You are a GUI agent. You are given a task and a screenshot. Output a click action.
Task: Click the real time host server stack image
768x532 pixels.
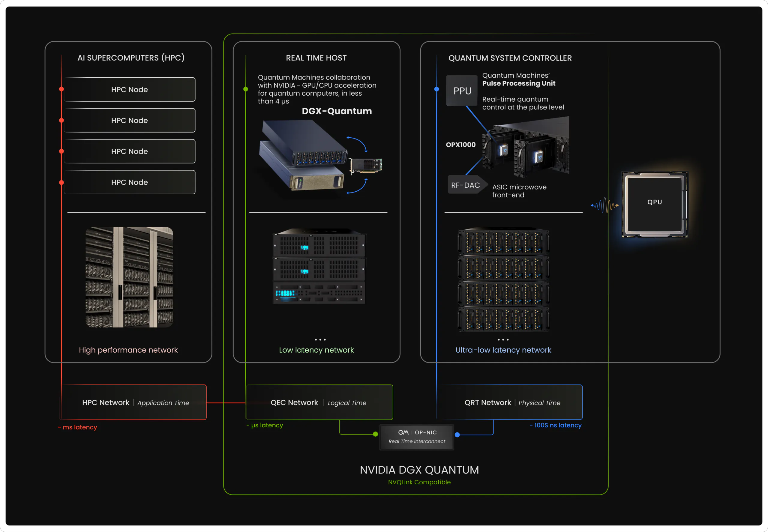[x=319, y=266]
